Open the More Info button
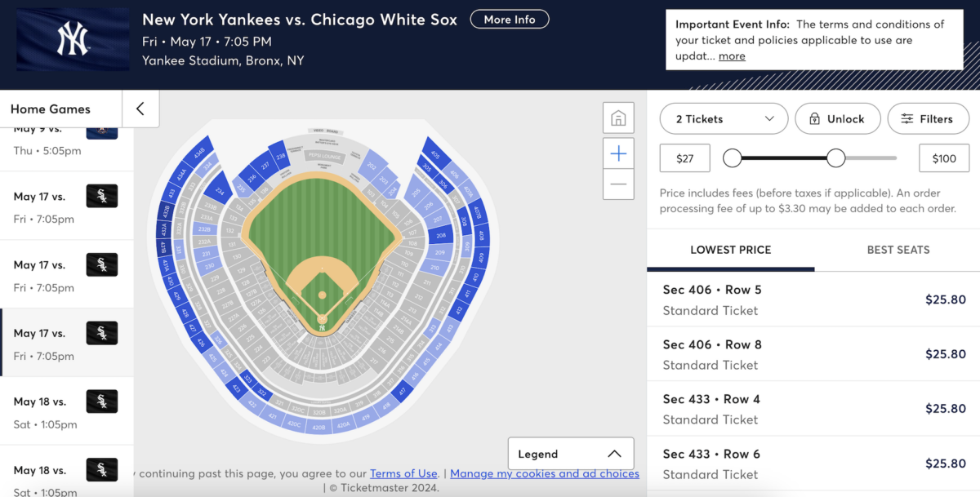This screenshot has height=497, width=980. (x=510, y=19)
